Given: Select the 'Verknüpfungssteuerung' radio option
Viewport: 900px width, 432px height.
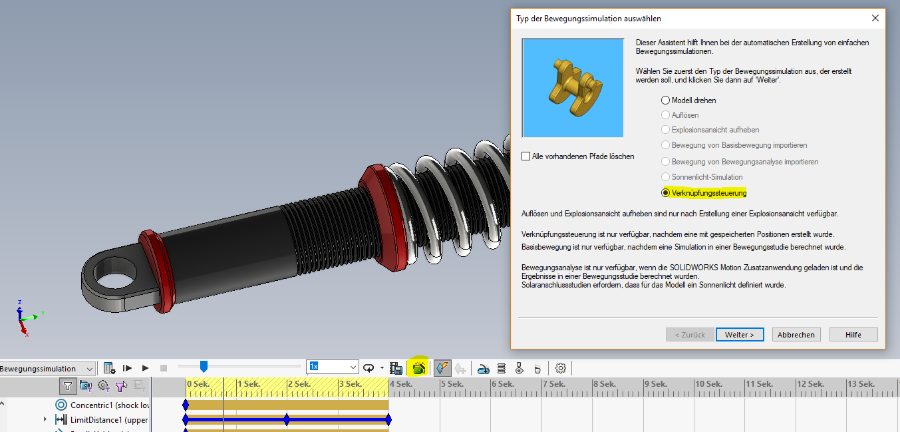Looking at the screenshot, I should tap(665, 191).
